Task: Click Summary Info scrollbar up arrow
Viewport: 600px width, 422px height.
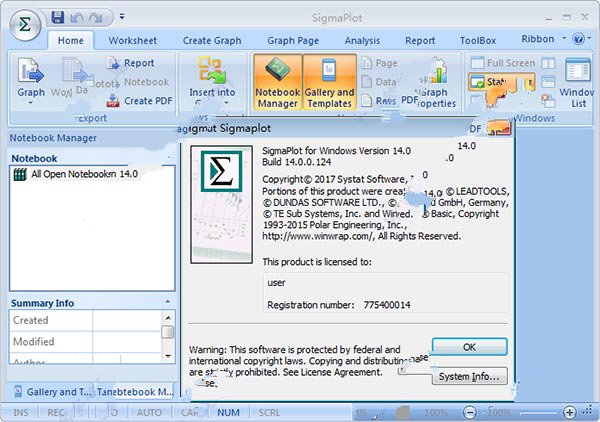Action: click(x=168, y=318)
